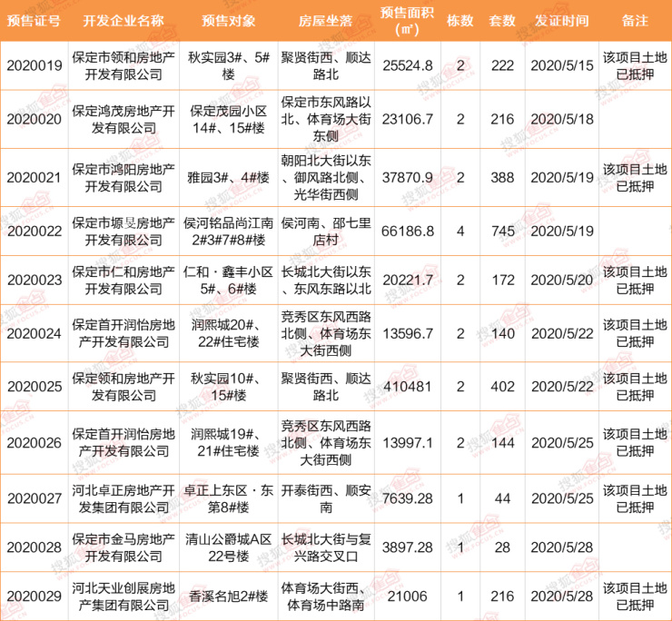The image size is (672, 621).
Task: Click permit number 2020022 cell
Action: (x=32, y=231)
